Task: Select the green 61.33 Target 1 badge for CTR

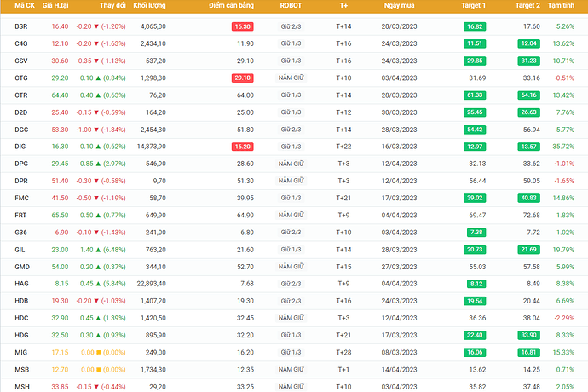Action: 475,95
